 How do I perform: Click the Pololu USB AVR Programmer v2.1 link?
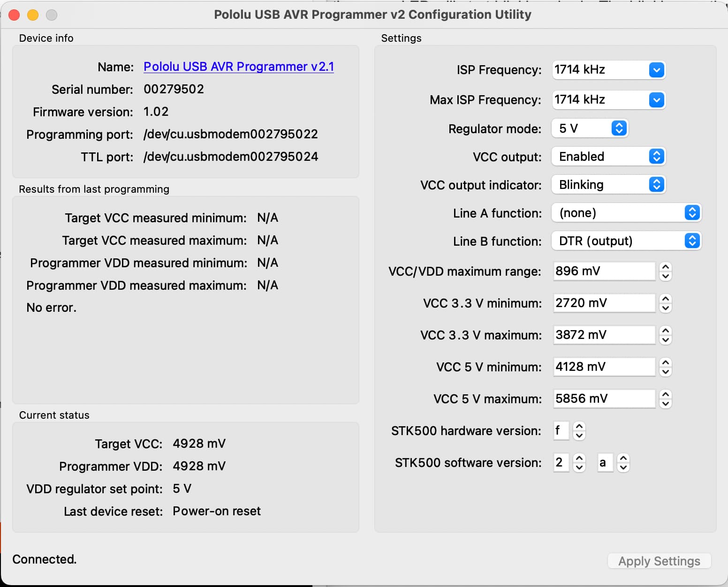(238, 67)
